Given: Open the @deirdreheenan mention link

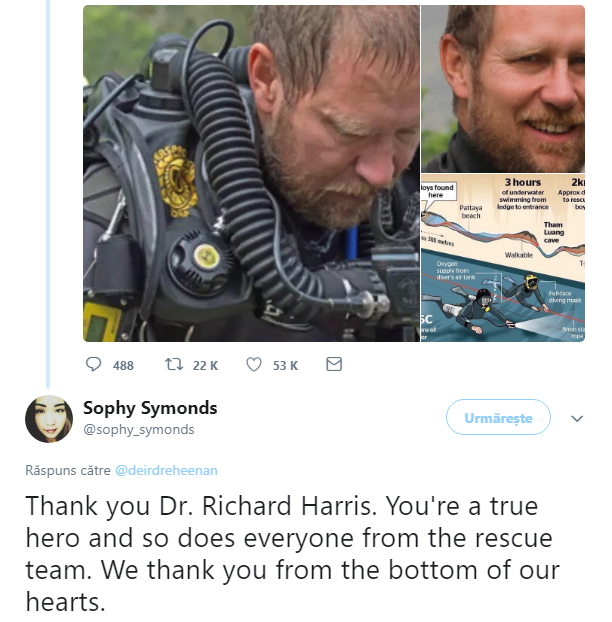Looking at the screenshot, I should 166,470.
